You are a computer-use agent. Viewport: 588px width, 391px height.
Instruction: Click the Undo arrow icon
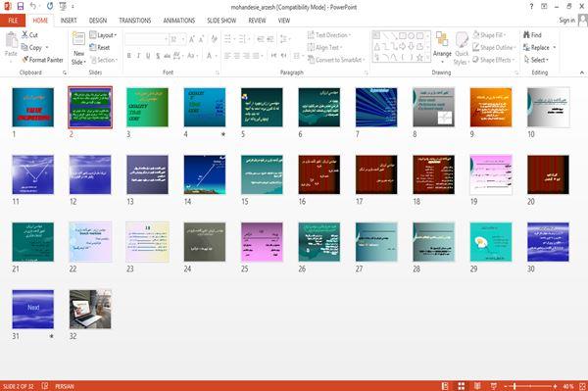[33, 6]
